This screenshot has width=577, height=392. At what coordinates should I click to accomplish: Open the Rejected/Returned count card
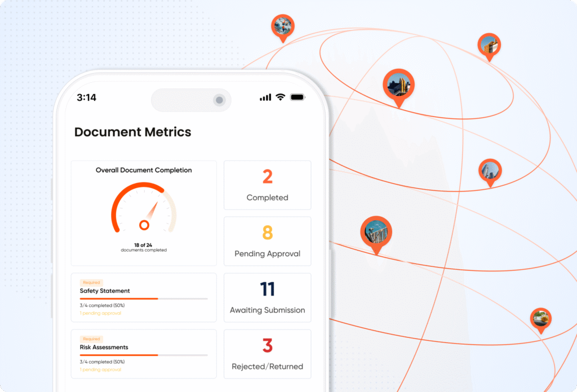click(x=267, y=354)
